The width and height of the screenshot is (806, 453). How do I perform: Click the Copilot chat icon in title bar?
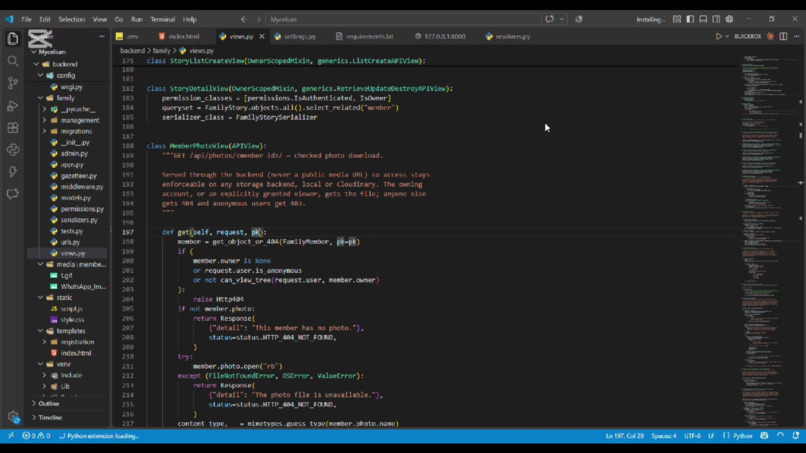click(549, 20)
